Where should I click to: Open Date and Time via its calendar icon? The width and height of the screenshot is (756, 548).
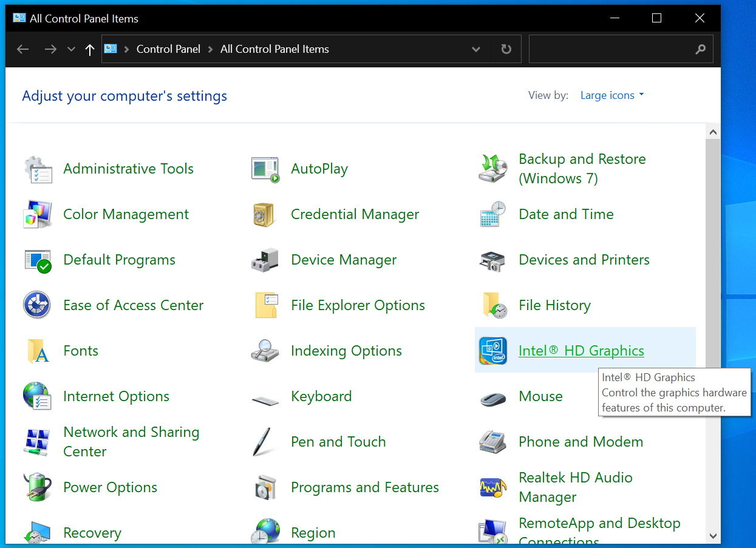coord(492,214)
